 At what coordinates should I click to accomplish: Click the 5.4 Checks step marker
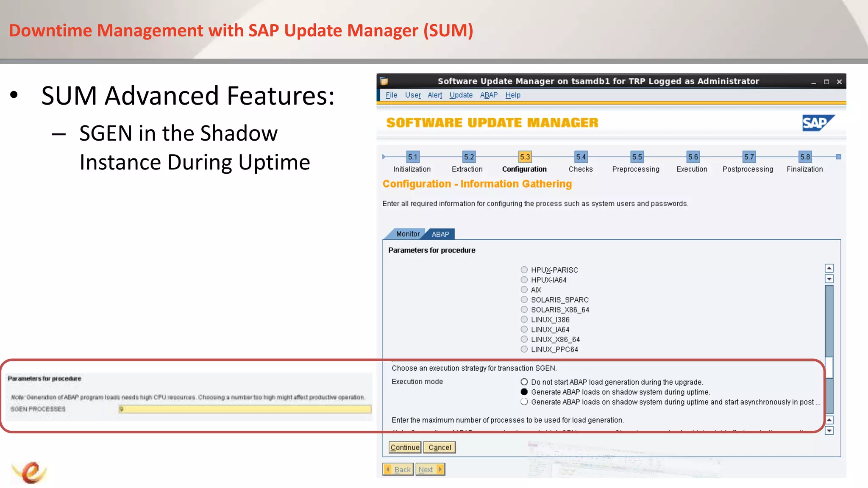(x=581, y=157)
